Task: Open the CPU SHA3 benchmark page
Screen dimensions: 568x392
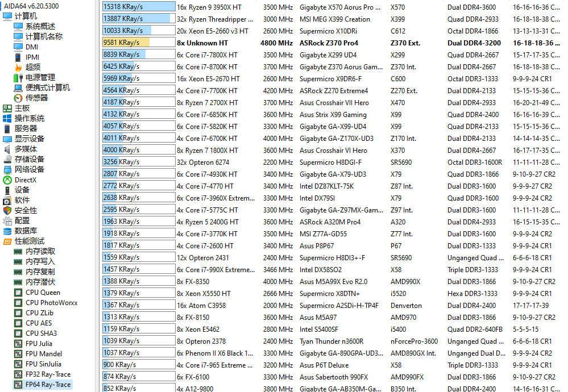Action: tap(42, 333)
